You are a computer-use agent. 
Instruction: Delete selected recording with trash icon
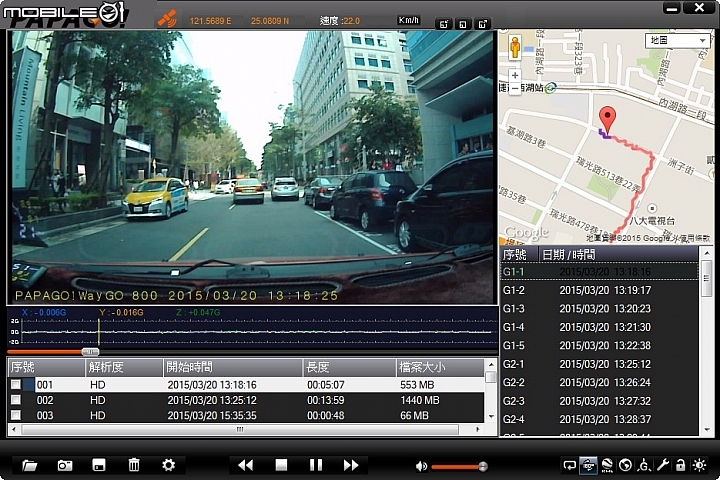coord(134,465)
